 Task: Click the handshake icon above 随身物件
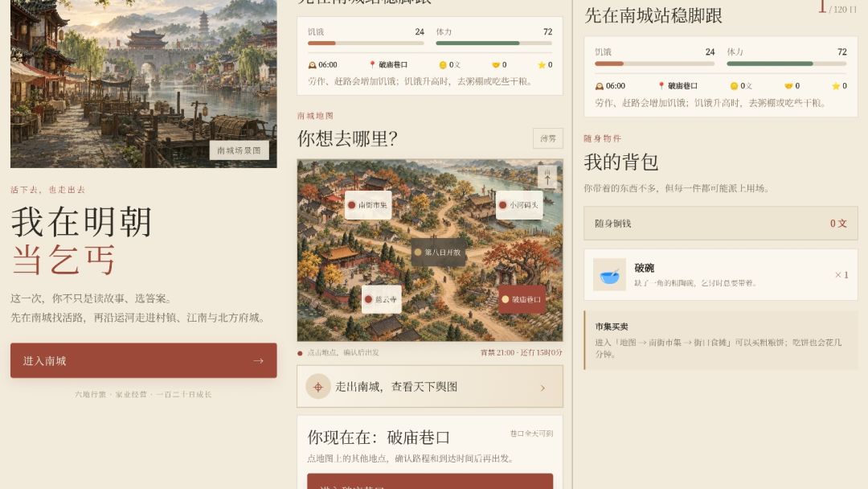pyautogui.click(x=788, y=86)
